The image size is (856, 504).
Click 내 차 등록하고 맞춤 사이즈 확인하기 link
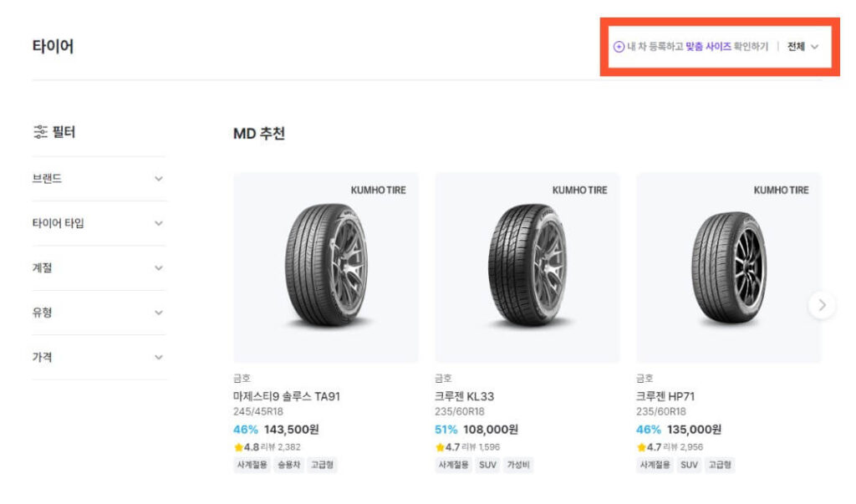(697, 47)
